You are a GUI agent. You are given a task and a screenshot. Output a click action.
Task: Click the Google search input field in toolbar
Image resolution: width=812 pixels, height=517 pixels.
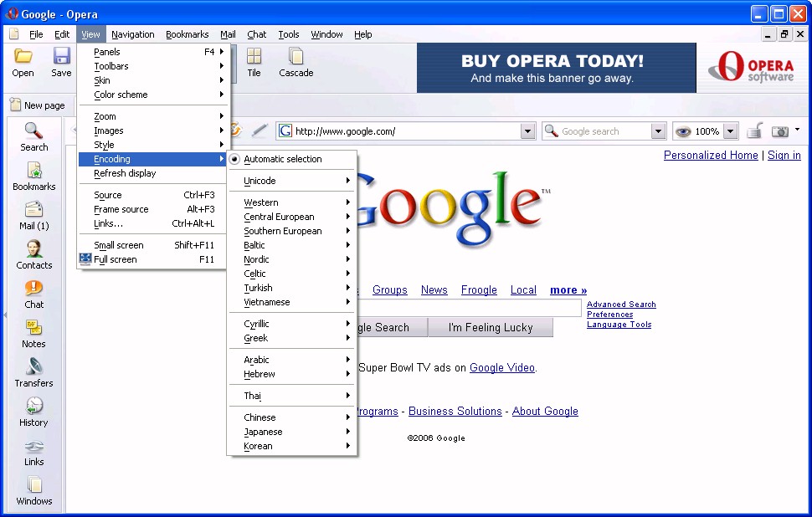coord(604,131)
